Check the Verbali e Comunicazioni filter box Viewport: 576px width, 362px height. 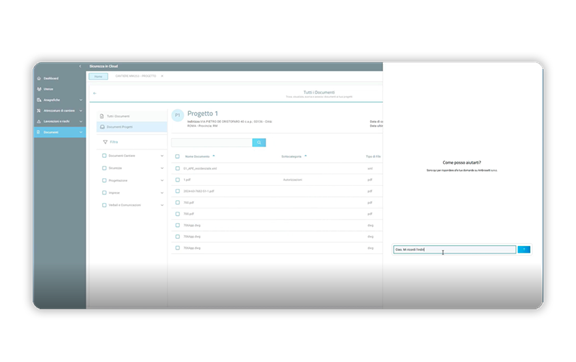coord(104,205)
